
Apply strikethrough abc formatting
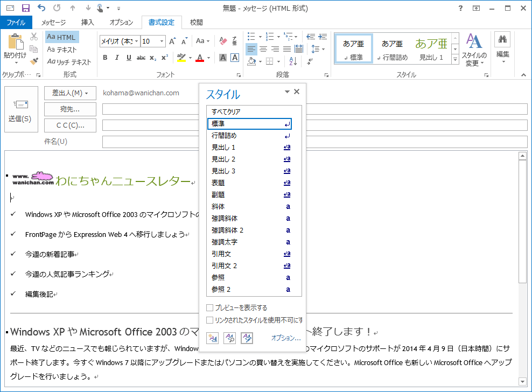(x=141, y=58)
